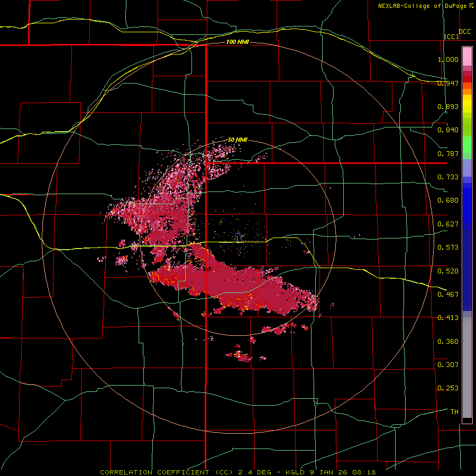Pick the bright green color bar segment
The image size is (476, 476).
pyautogui.click(x=467, y=144)
